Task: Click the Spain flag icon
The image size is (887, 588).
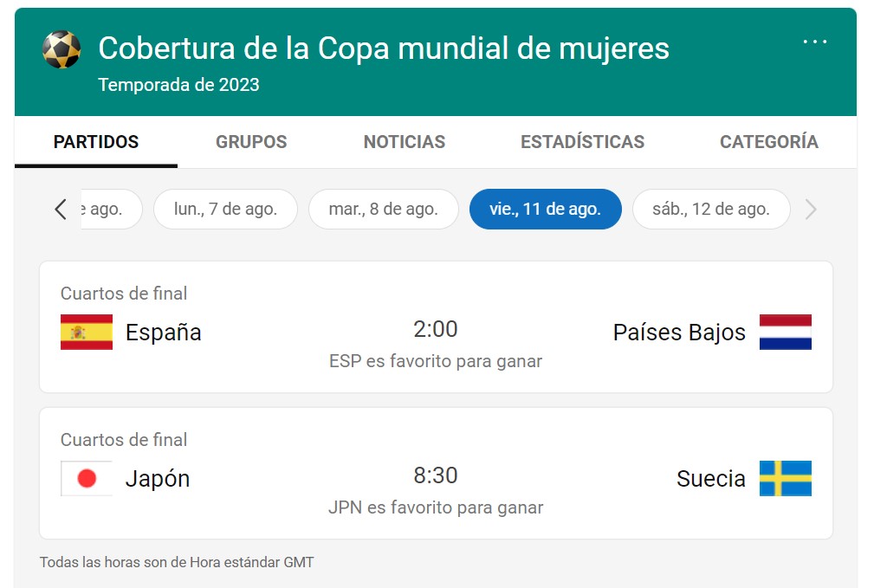Action: pos(87,332)
